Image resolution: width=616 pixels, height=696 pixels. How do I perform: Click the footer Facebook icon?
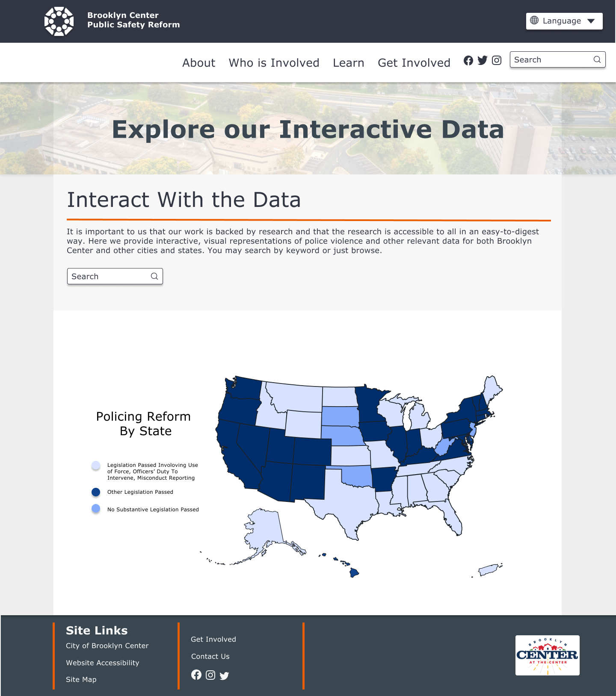196,675
